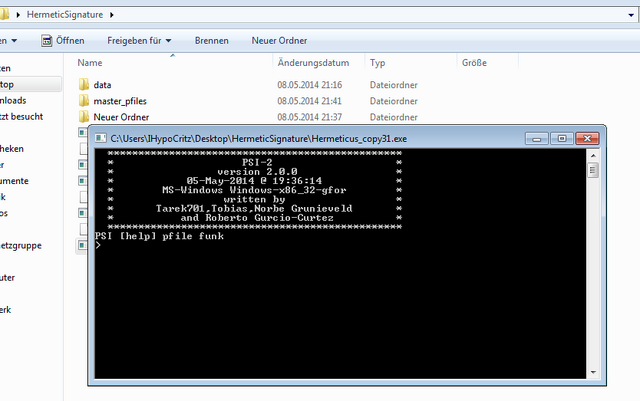This screenshot has width=640, height=401.
Task: Select sidebar item ending in umente
Action: click(14, 181)
